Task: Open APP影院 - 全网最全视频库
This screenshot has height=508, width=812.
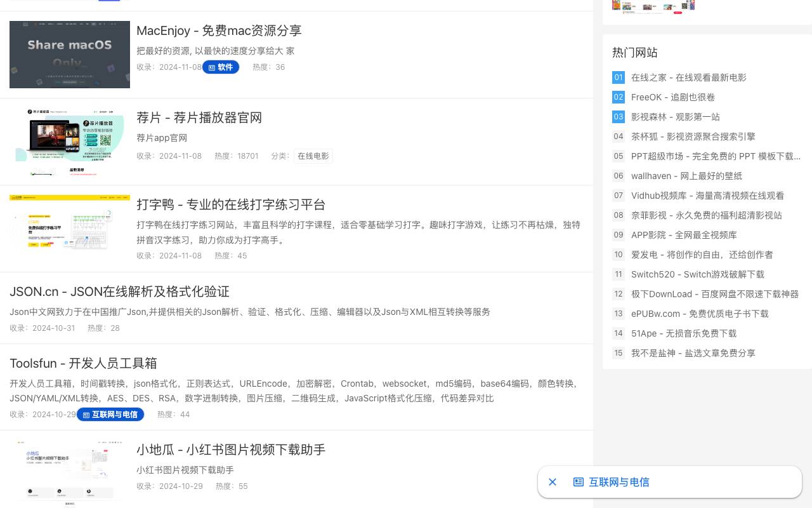Action: (x=684, y=235)
